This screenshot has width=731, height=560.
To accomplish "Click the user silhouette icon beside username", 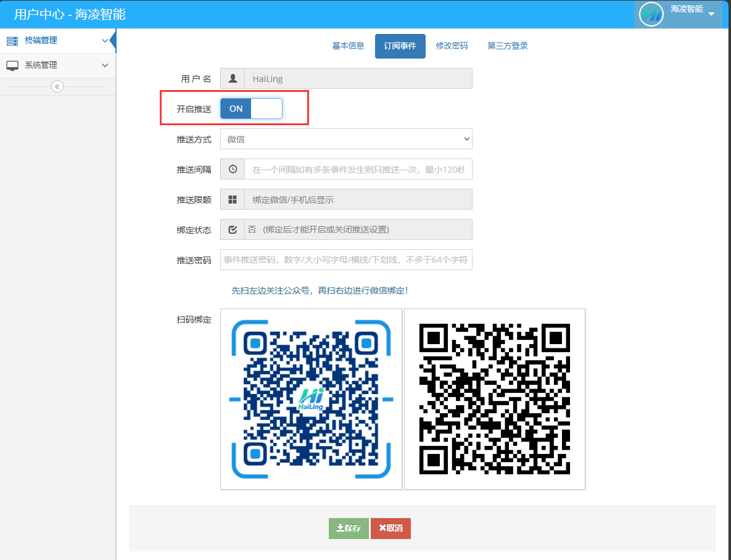I will 233,78.
